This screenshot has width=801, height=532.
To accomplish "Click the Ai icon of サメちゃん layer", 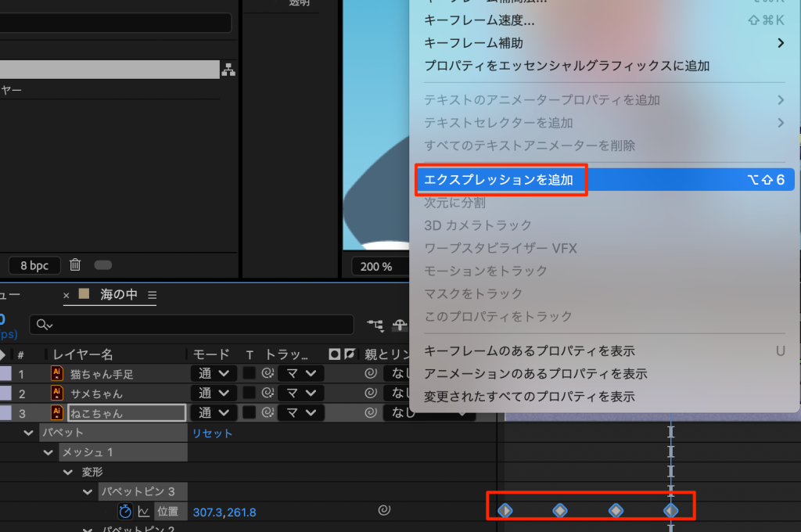I will (57, 393).
